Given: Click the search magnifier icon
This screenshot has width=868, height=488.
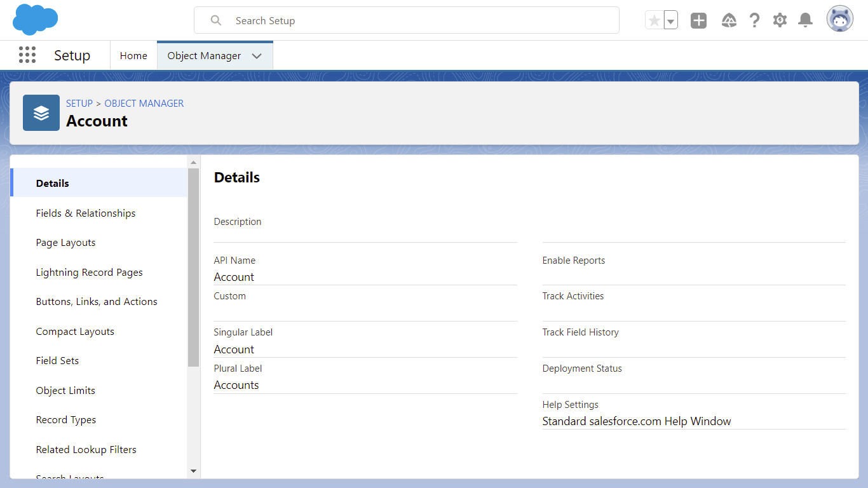Looking at the screenshot, I should [216, 20].
